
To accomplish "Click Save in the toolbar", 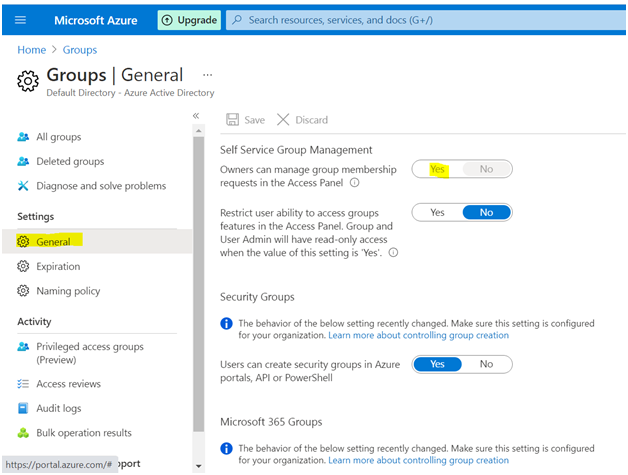I will coord(246,120).
